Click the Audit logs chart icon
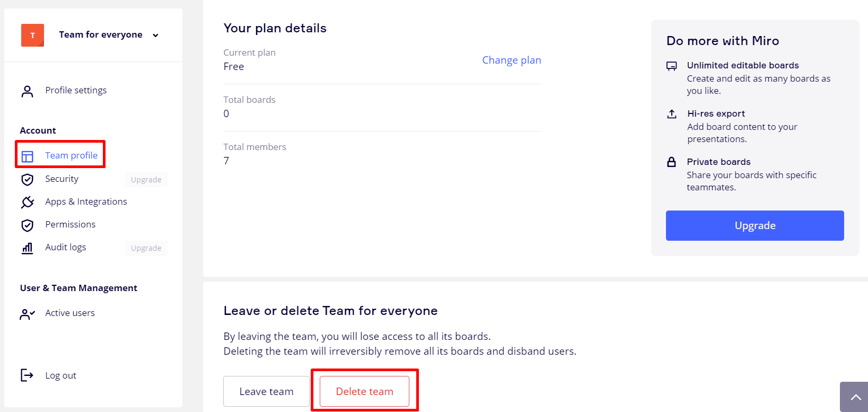 [27, 248]
